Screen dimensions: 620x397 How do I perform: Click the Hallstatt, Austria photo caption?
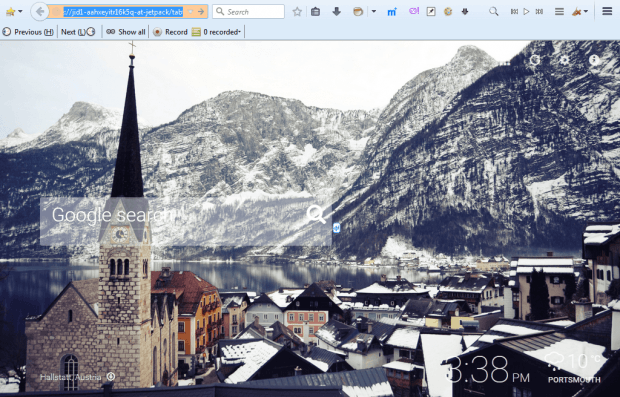(x=71, y=377)
